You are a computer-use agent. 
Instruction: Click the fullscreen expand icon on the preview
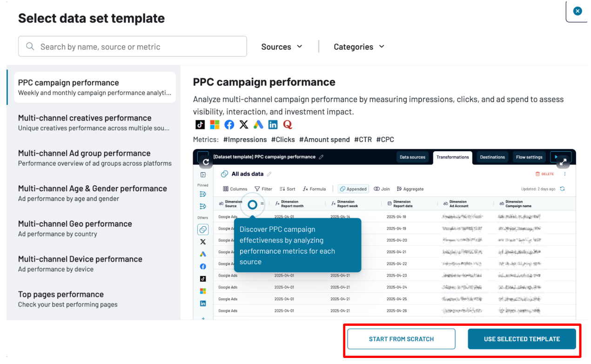point(563,162)
